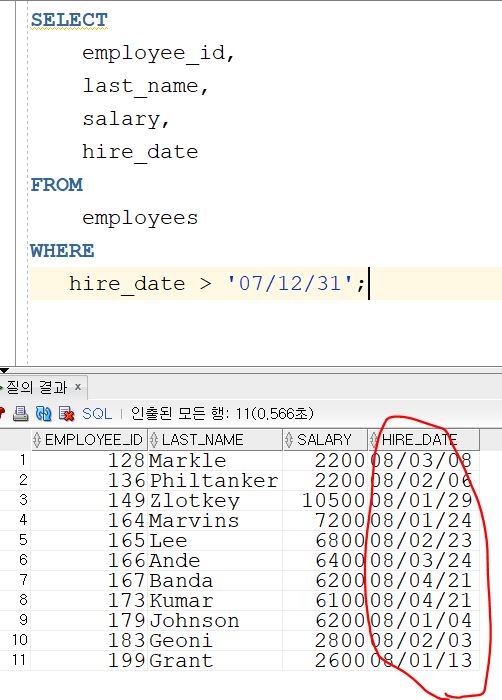This screenshot has width=502, height=700.
Task: Close the 질의 결과 tab
Action: tap(78, 387)
